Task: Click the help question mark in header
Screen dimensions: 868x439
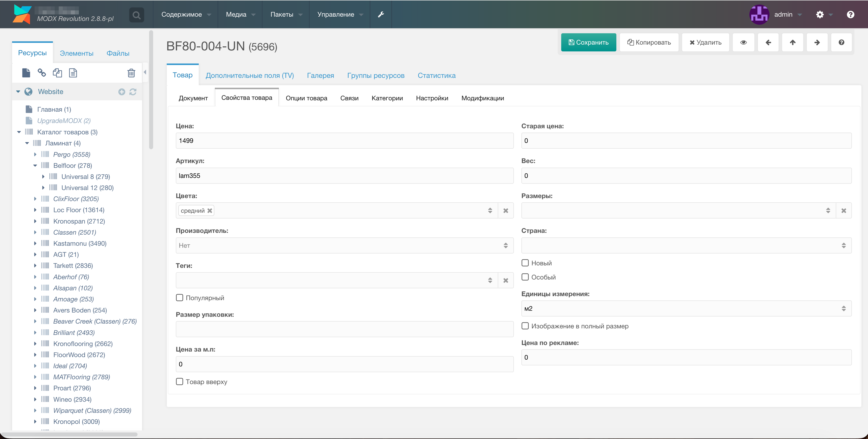Action: tap(850, 15)
